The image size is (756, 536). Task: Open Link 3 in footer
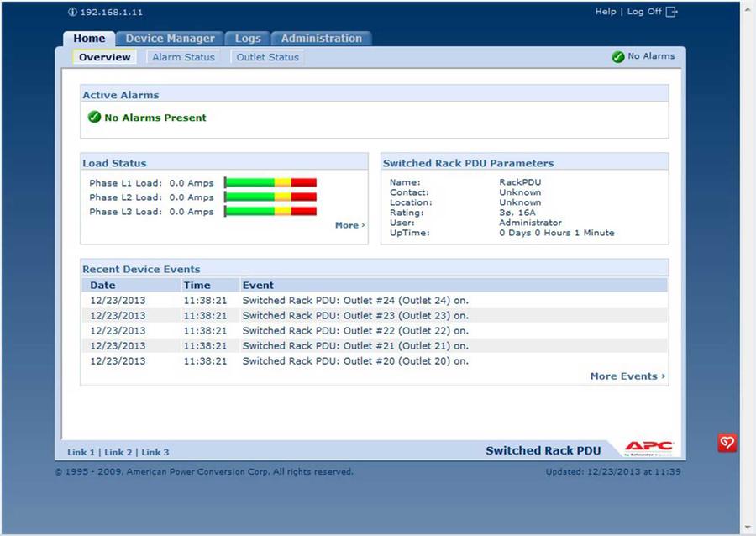tap(155, 452)
